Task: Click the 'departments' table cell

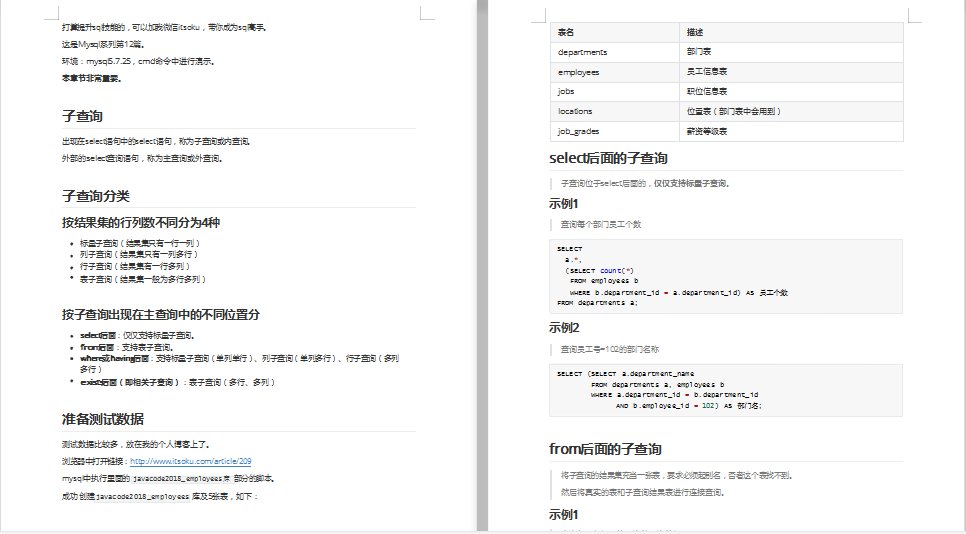Action: [x=615, y=52]
